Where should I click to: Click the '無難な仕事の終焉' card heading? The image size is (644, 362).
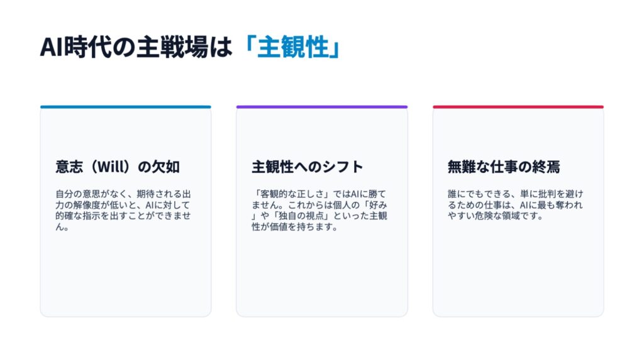coord(504,167)
